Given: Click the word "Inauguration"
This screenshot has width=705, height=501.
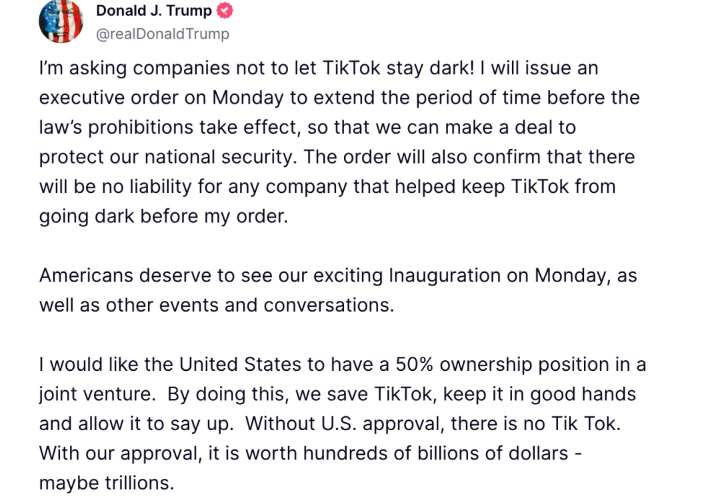Looking at the screenshot, I should point(444,276).
